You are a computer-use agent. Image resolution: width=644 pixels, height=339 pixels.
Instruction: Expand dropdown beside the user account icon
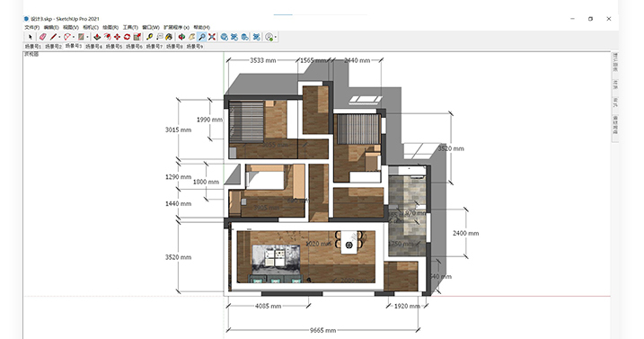[x=276, y=37]
